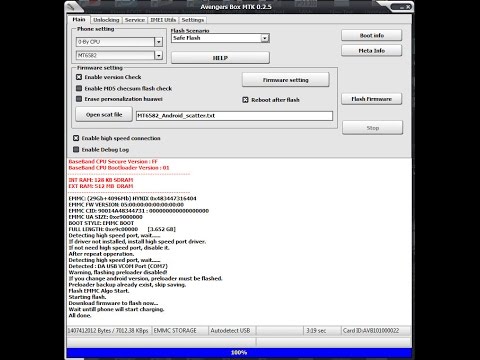Screen dimensions: 480x360
Task: Open the Unlocking tab
Action: (106, 20)
